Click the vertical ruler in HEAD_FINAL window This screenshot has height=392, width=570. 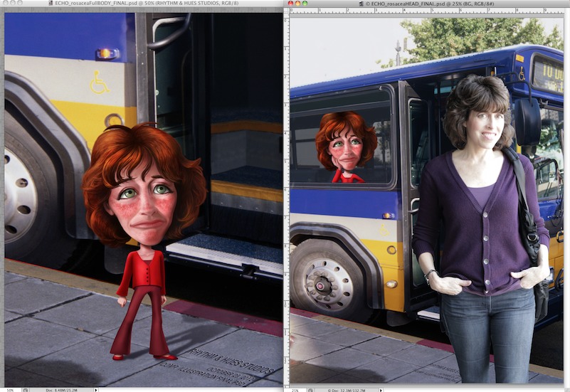287,199
